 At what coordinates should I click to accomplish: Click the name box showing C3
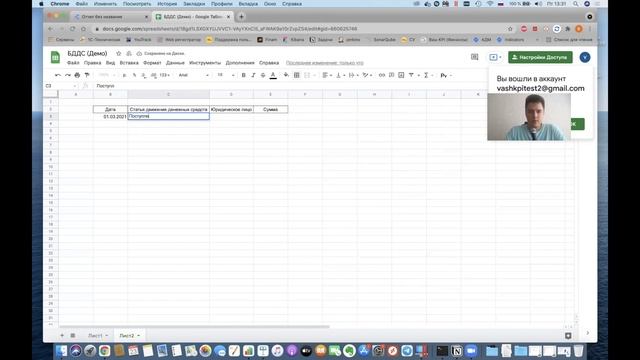pyautogui.click(x=60, y=86)
